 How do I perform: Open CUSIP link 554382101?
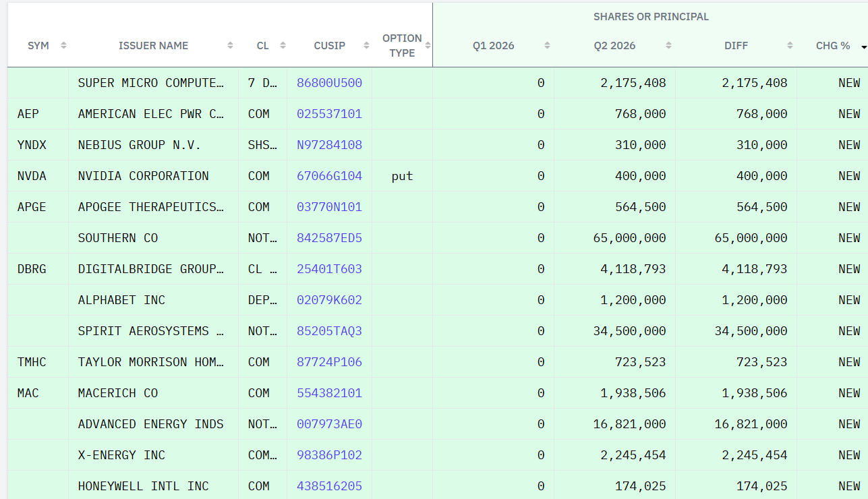click(x=329, y=393)
